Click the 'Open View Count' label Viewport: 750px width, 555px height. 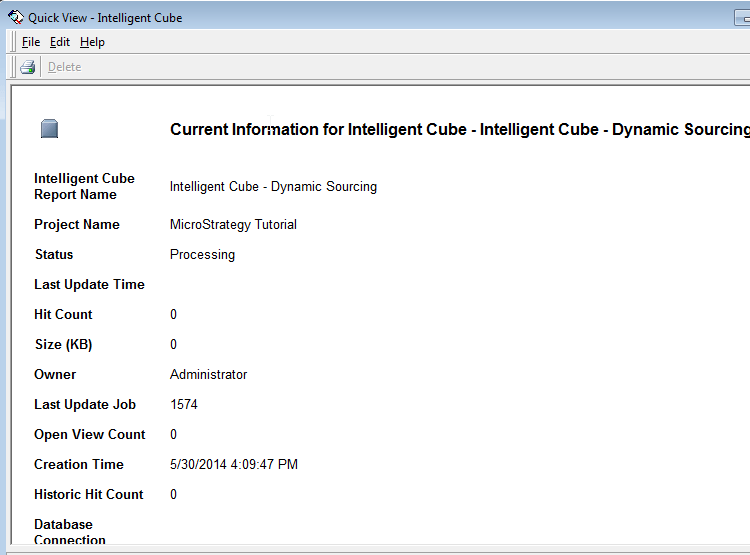coord(90,435)
